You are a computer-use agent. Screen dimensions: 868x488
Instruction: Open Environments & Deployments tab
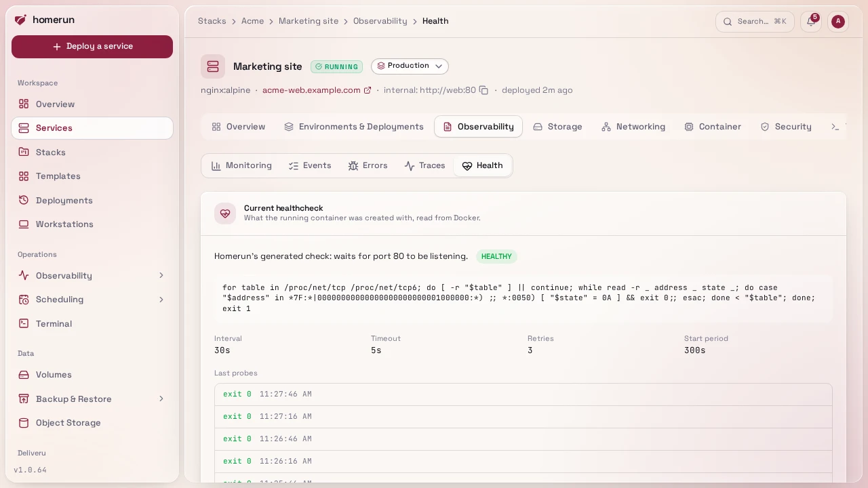(x=353, y=127)
